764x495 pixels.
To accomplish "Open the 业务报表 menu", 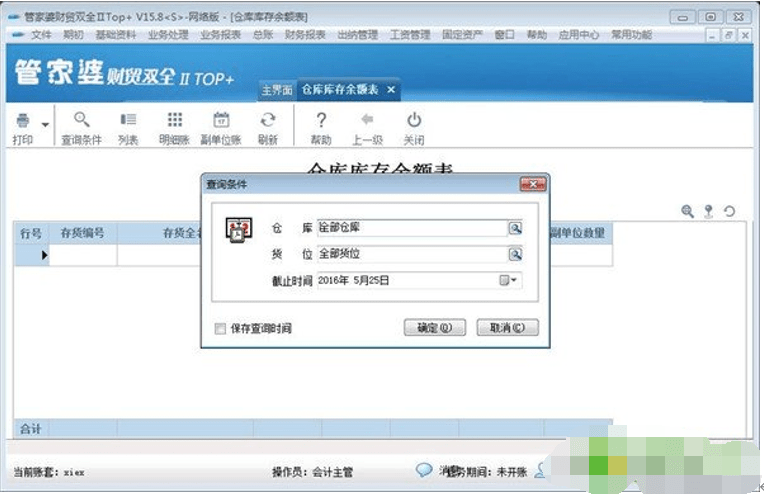I will [x=221, y=35].
